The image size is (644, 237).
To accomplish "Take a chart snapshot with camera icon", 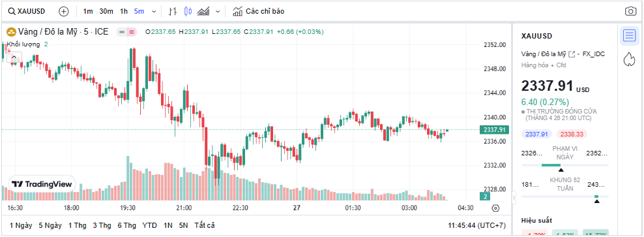I will [630, 12].
